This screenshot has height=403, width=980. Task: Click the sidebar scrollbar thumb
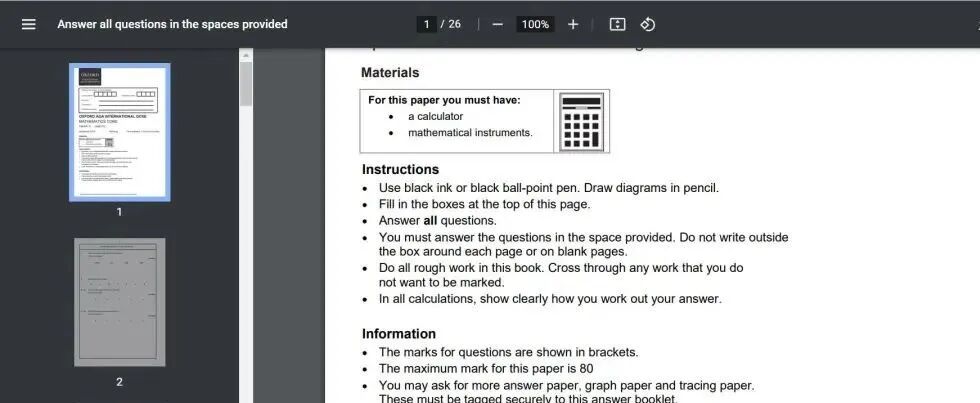click(246, 84)
